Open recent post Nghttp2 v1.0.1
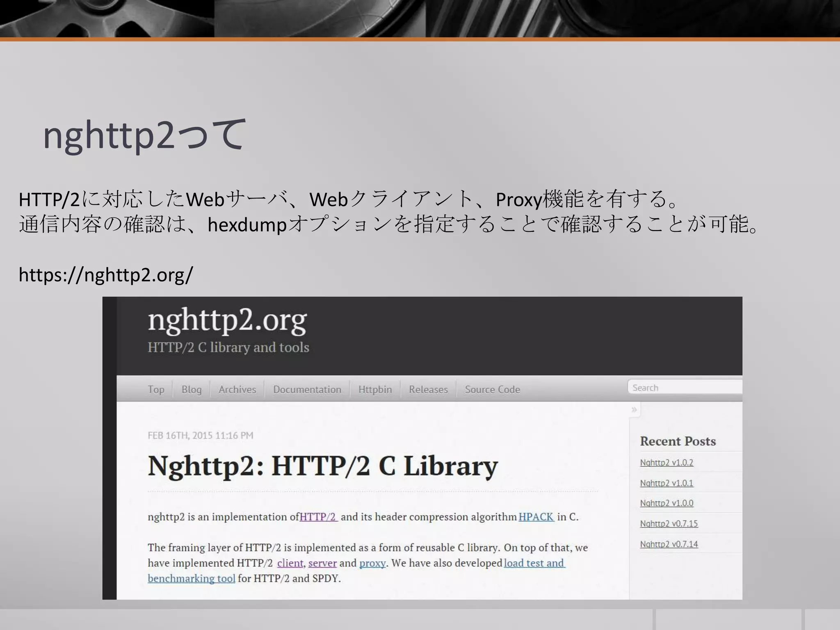 point(667,483)
